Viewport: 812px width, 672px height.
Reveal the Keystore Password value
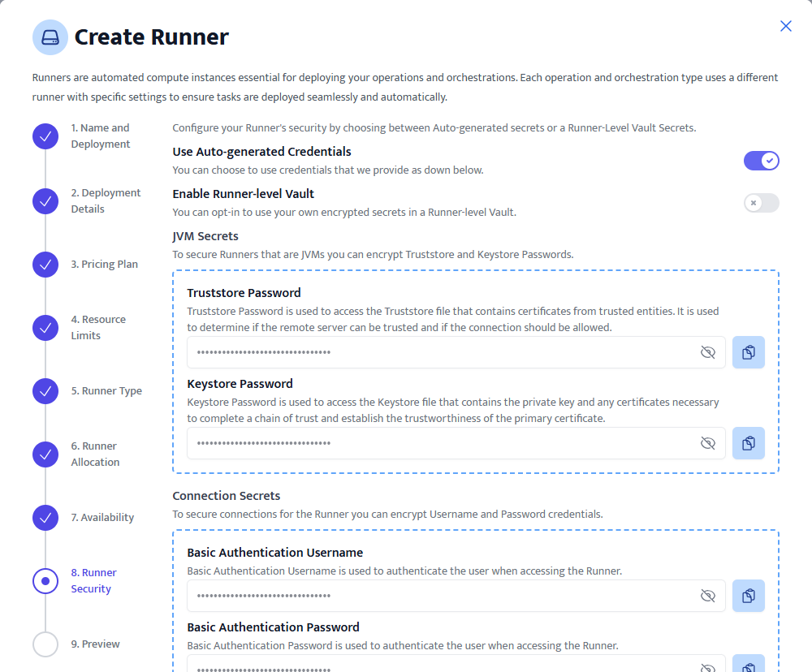click(x=707, y=443)
